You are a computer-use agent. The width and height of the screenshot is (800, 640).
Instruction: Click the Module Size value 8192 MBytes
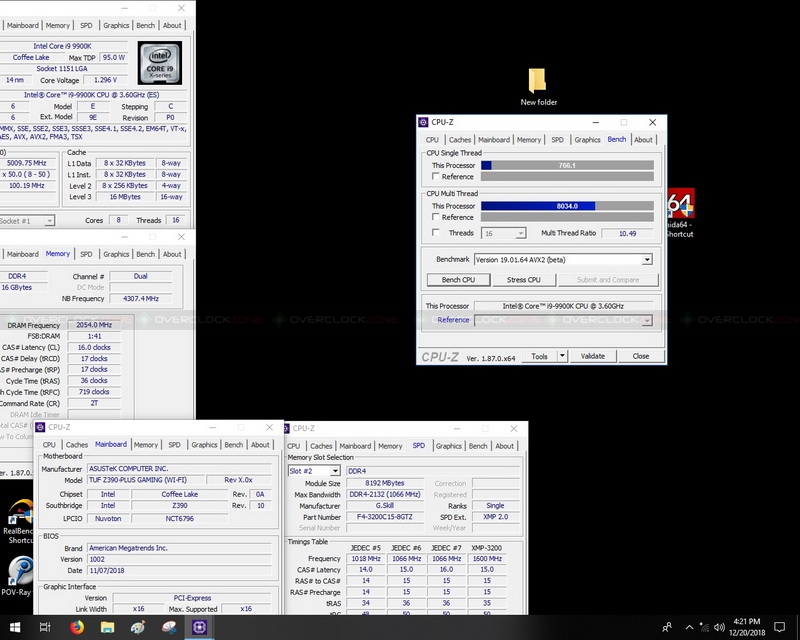[385, 483]
